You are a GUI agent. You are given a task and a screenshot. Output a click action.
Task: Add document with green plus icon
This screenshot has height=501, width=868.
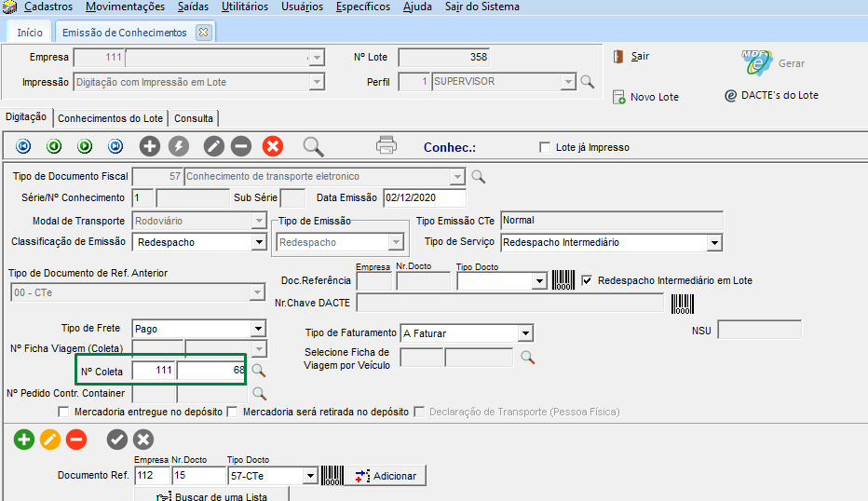(24, 440)
